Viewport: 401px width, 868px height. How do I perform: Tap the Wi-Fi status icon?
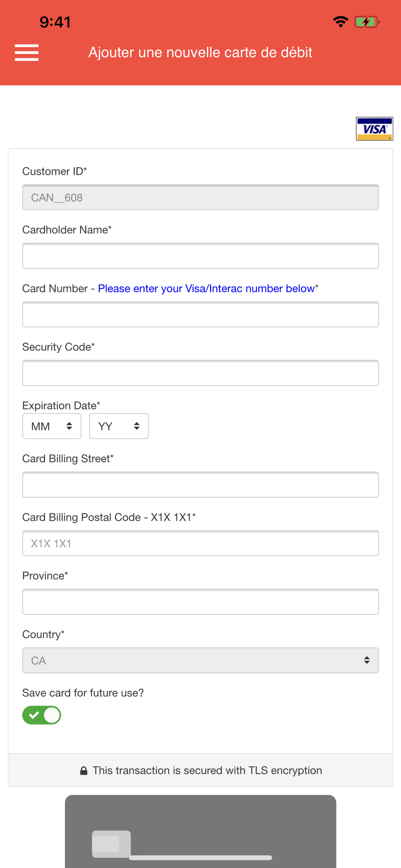click(341, 22)
